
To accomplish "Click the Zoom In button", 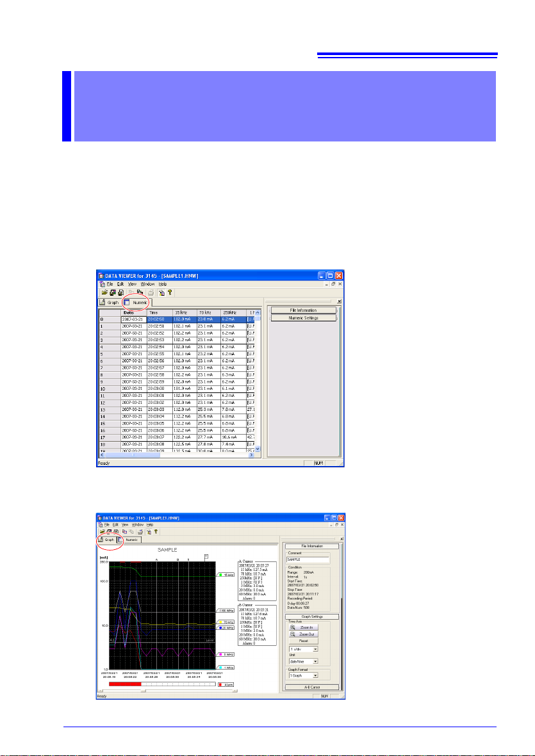I will pyautogui.click(x=304, y=628).
